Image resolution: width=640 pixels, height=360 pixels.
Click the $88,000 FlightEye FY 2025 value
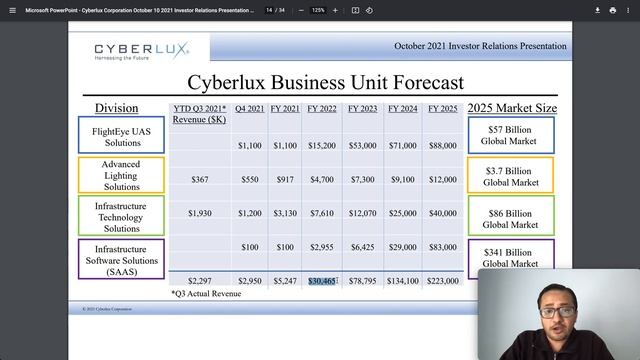click(x=442, y=145)
